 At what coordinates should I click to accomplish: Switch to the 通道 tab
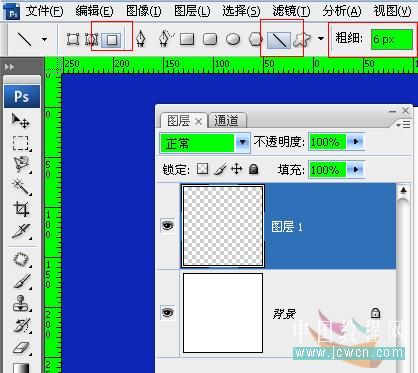[x=227, y=120]
